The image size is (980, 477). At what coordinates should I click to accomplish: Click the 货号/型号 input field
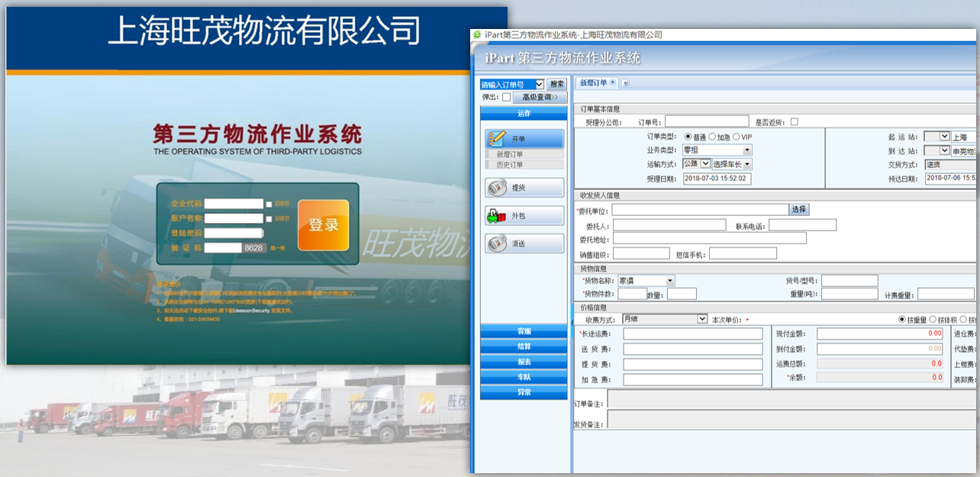tap(849, 281)
